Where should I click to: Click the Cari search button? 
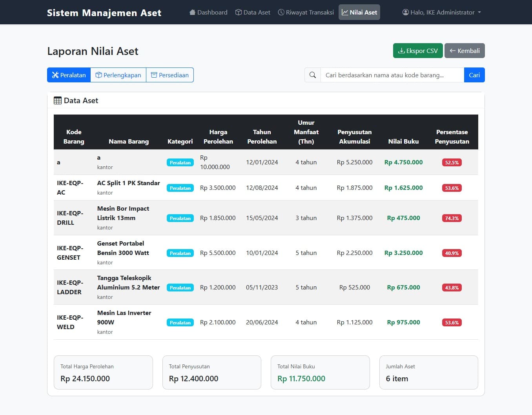pyautogui.click(x=474, y=75)
